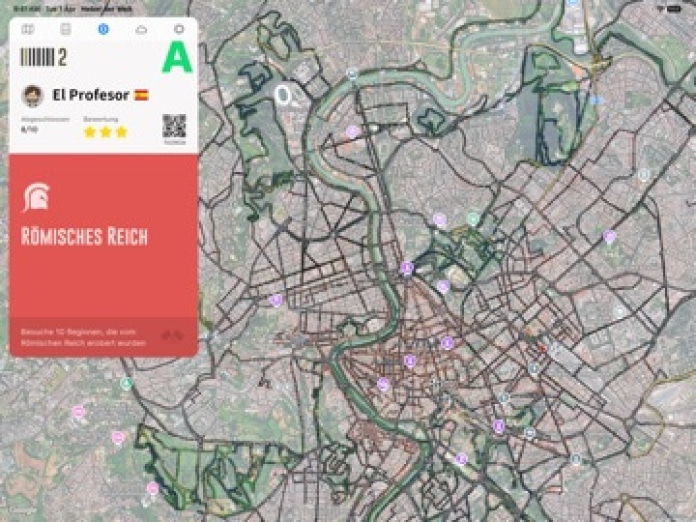The height and width of the screenshot is (522, 696).
Task: Tap the barcode with number 2
Action: coord(44,57)
